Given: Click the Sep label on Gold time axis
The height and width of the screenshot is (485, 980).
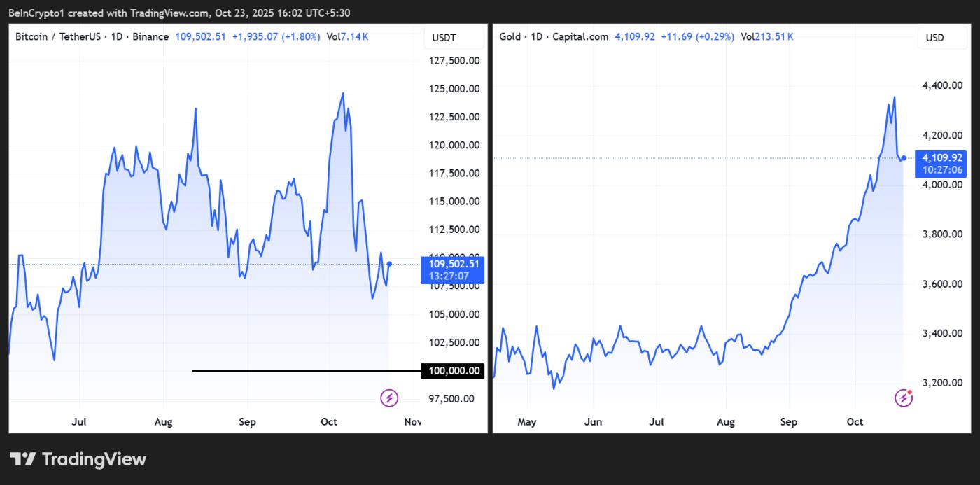Looking at the screenshot, I should coord(789,422).
